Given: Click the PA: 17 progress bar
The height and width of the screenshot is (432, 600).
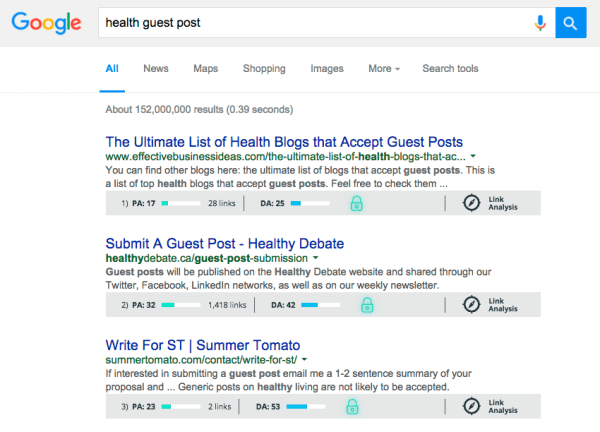Looking at the screenshot, I should point(181,203).
